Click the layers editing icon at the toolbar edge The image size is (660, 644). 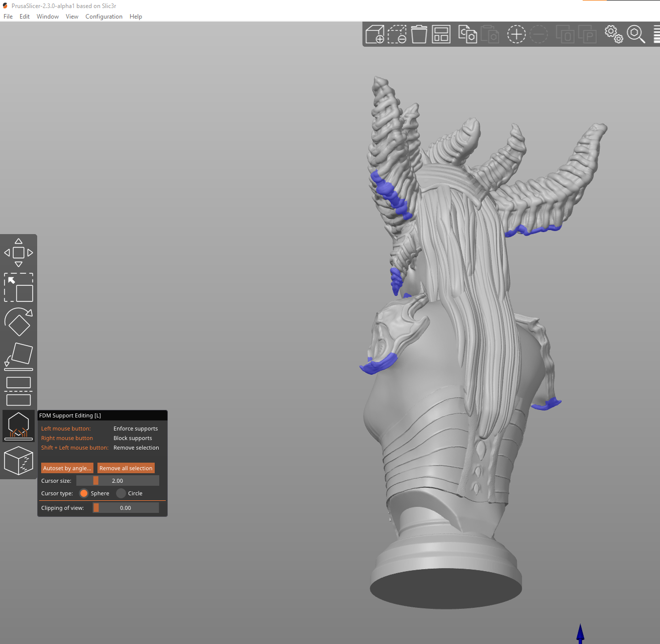[x=656, y=34]
